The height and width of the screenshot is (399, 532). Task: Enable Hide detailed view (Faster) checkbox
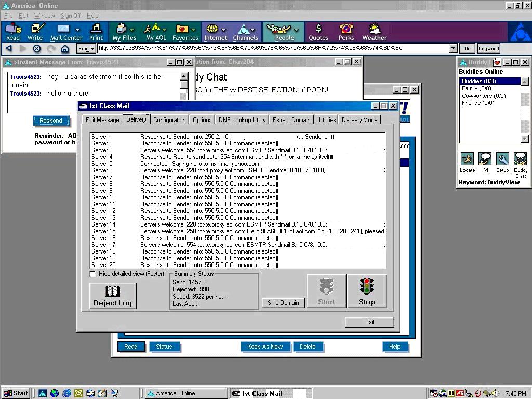(92, 274)
